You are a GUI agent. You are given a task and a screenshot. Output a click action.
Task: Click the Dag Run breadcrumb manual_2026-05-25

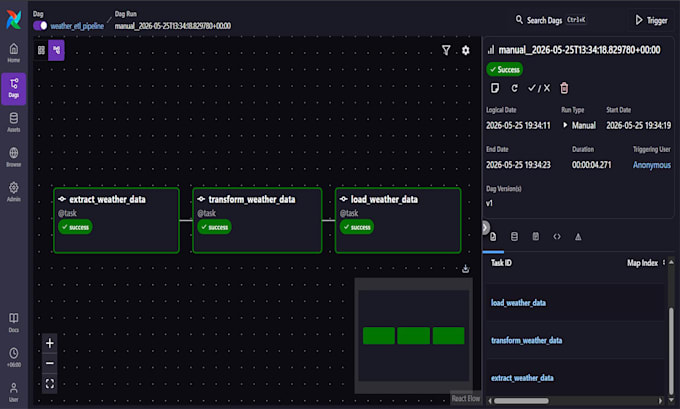(173, 26)
